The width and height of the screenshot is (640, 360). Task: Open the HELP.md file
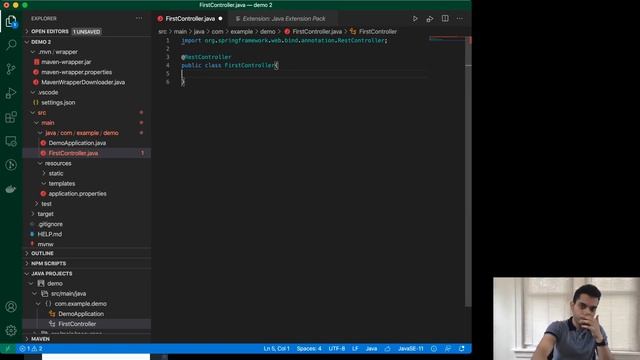pyautogui.click(x=50, y=234)
